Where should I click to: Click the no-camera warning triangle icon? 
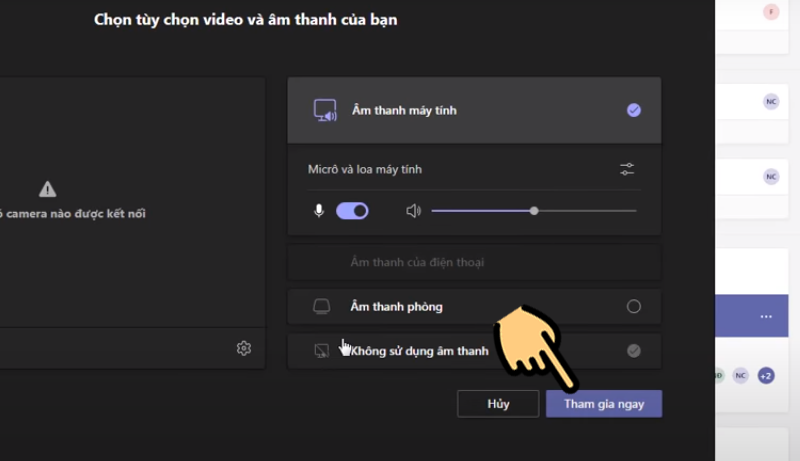coord(47,189)
